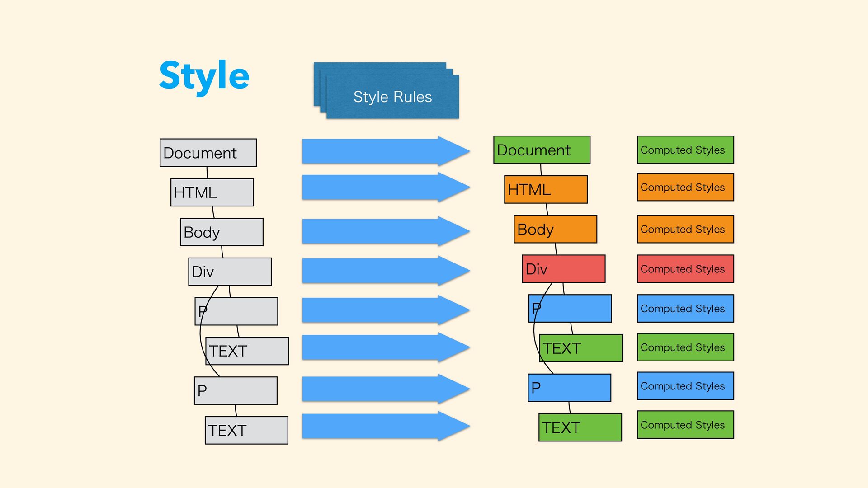
Task: Click the gray Document node box
Action: click(208, 153)
